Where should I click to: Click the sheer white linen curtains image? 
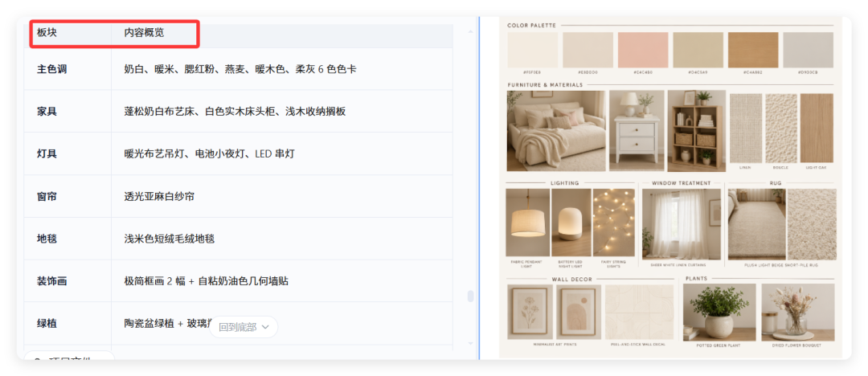pyautogui.click(x=682, y=224)
